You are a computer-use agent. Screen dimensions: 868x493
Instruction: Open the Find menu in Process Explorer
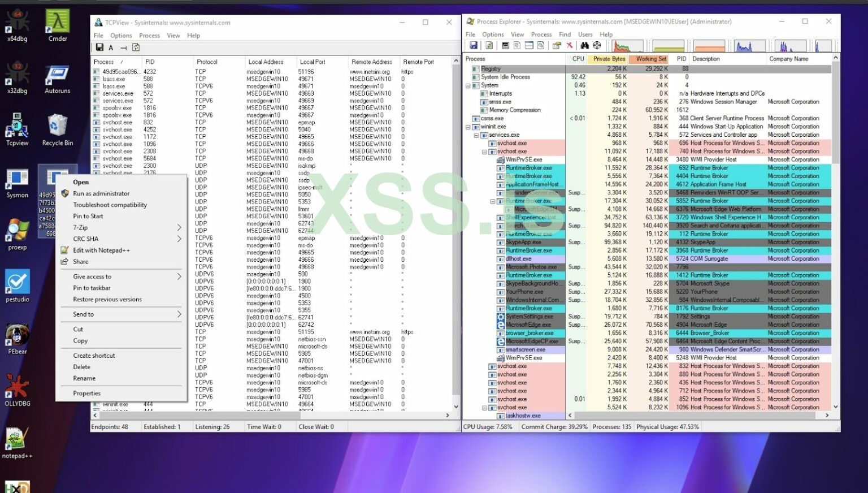[565, 34]
